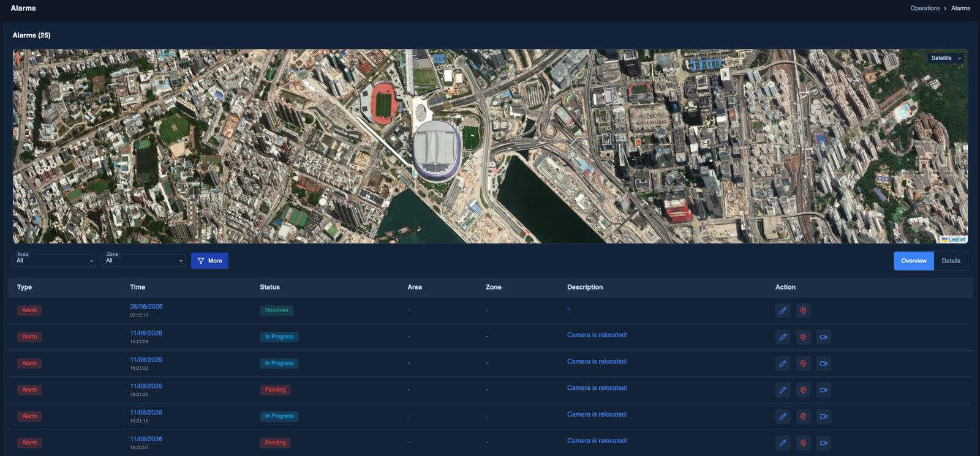Open the 26/08/2026 alarm date link

point(146,307)
